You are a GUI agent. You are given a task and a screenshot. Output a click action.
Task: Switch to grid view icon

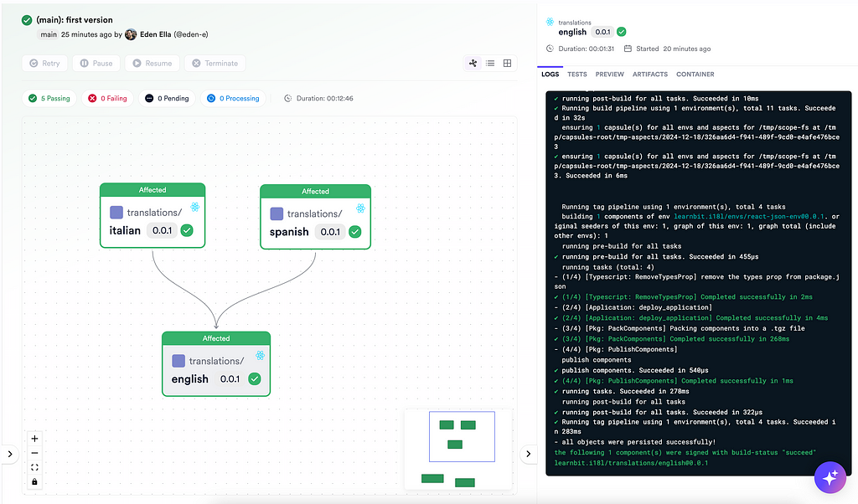pyautogui.click(x=507, y=64)
